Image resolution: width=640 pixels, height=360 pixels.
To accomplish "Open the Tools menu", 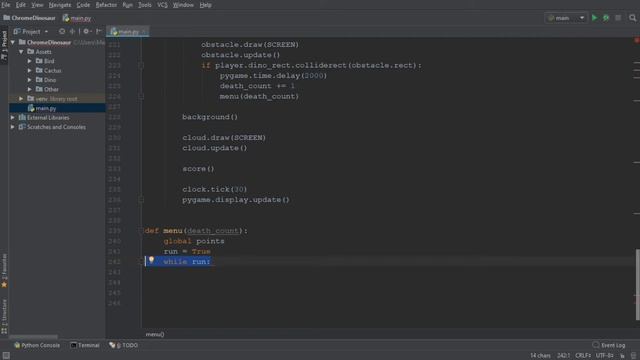I will tap(144, 5).
